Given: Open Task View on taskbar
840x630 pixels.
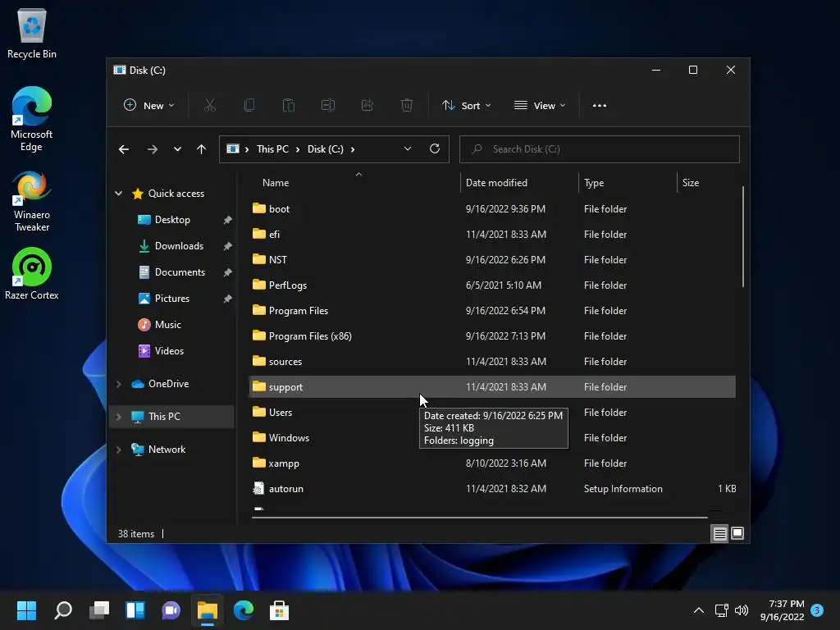Looking at the screenshot, I should pyautogui.click(x=99, y=610).
